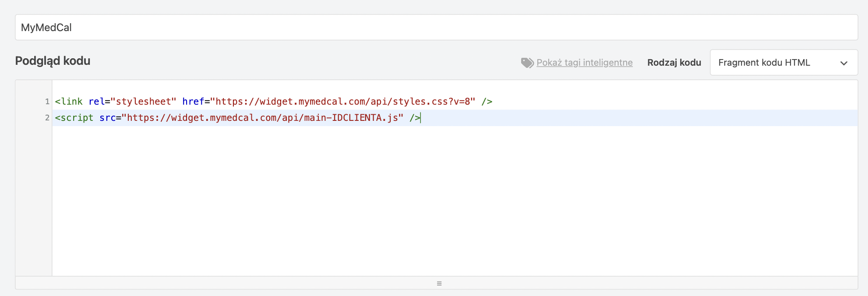Select line number 2 in the gutter
The width and height of the screenshot is (868, 296).
47,118
